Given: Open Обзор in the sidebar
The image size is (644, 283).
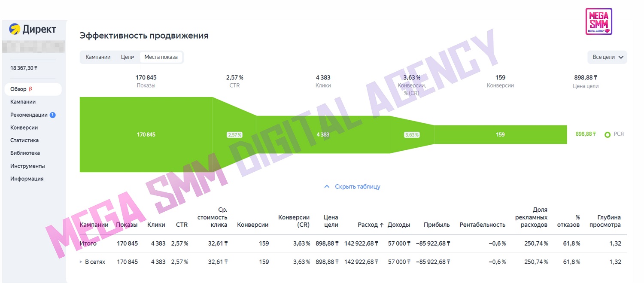Looking at the screenshot, I should 33,89.
